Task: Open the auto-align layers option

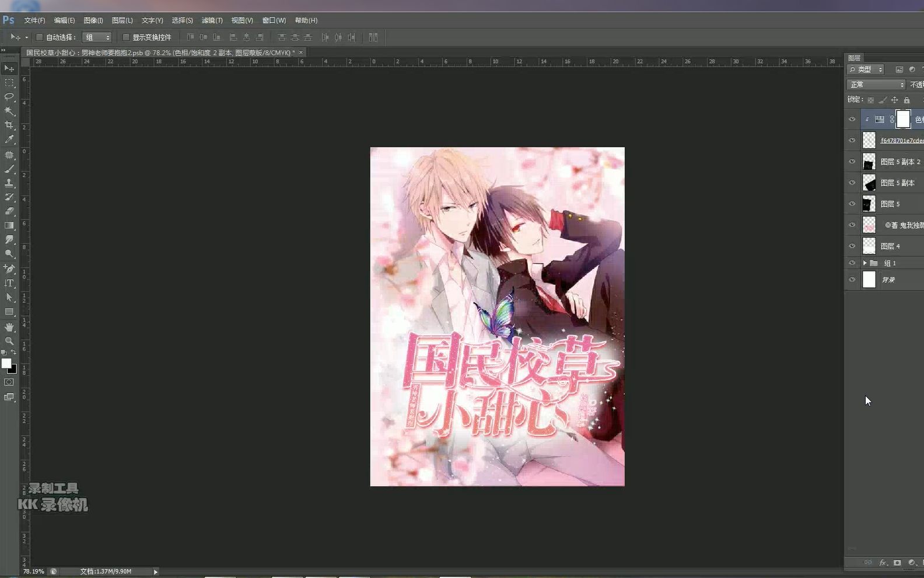Action: 373,37
